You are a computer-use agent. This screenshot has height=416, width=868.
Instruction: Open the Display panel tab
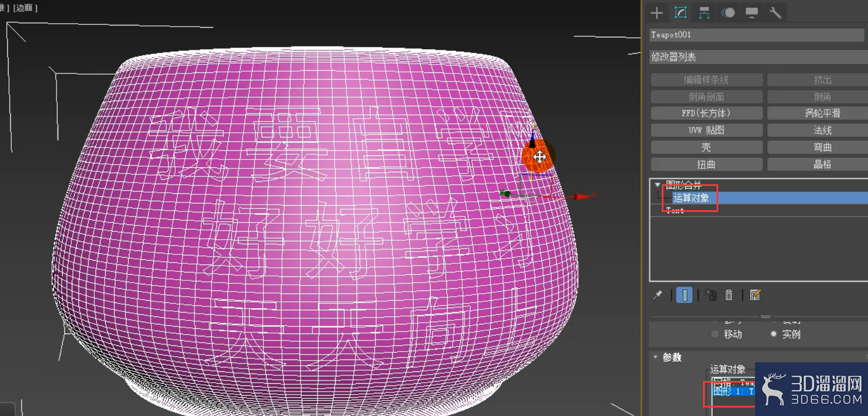(x=752, y=13)
